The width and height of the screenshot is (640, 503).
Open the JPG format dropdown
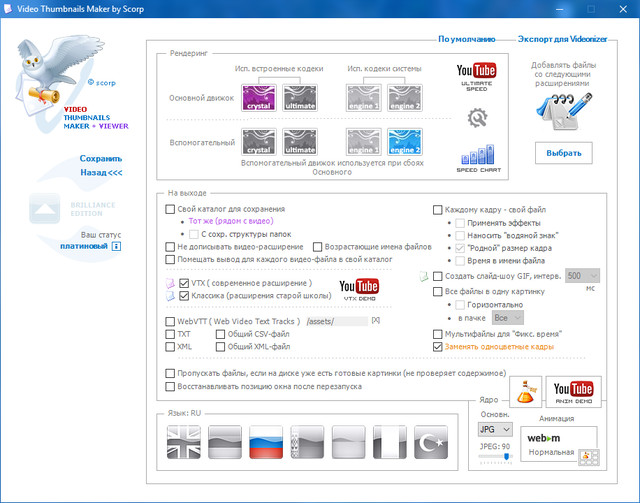pyautogui.click(x=493, y=429)
